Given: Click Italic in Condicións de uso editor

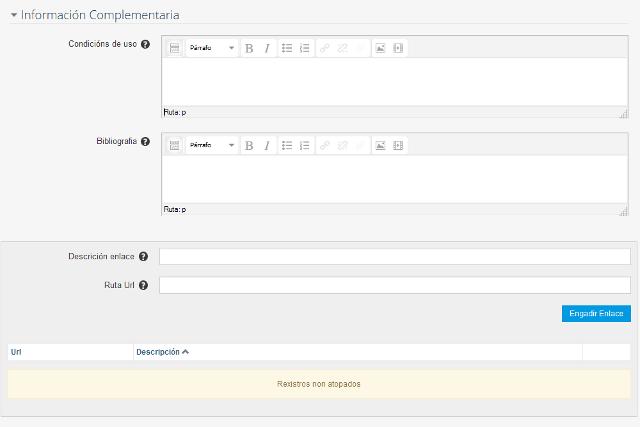Looking at the screenshot, I should (267, 48).
